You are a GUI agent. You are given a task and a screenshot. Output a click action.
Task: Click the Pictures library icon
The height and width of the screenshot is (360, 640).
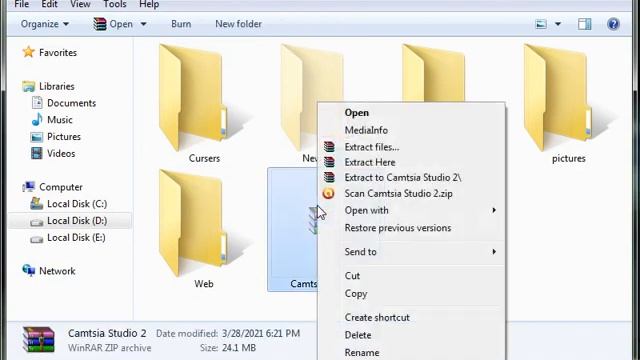pyautogui.click(x=37, y=137)
